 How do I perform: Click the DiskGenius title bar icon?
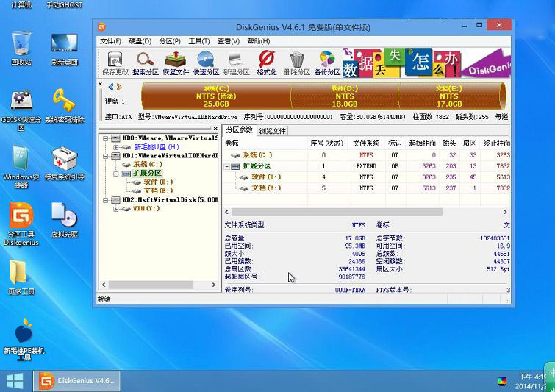[102, 27]
